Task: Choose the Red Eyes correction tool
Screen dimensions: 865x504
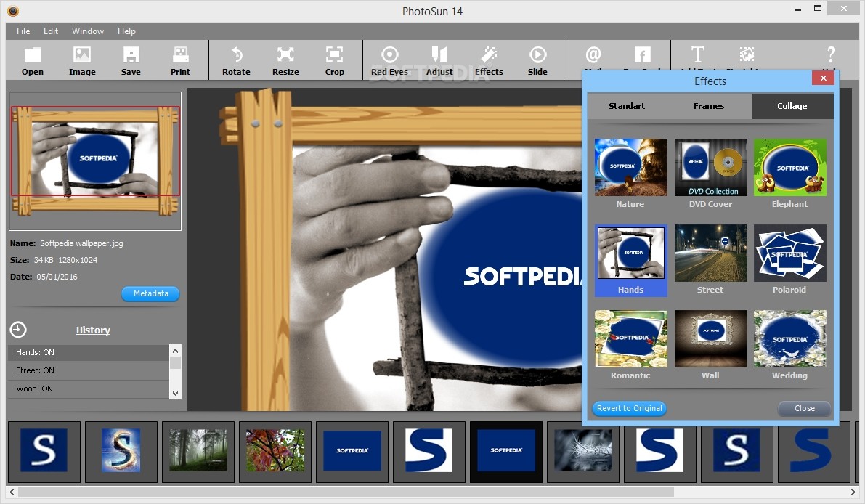Action: [389, 61]
